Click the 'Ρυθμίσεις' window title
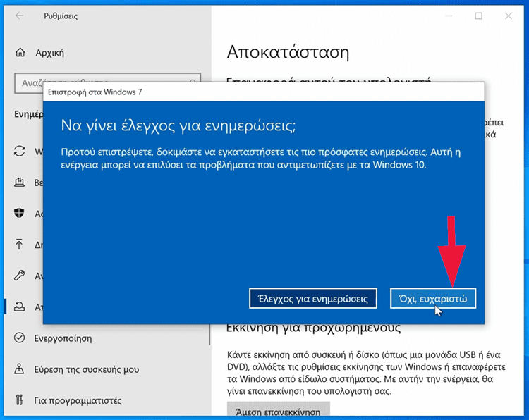 tap(61, 16)
